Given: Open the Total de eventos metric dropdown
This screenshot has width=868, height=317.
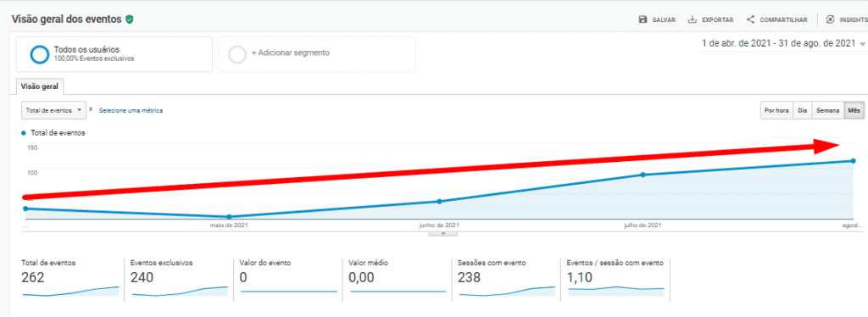Looking at the screenshot, I should coord(53,110).
